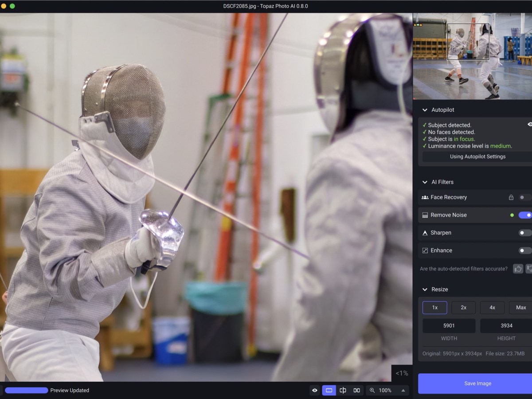532x399 pixels.
Task: Switch to split view comparison icon
Action: click(x=343, y=390)
